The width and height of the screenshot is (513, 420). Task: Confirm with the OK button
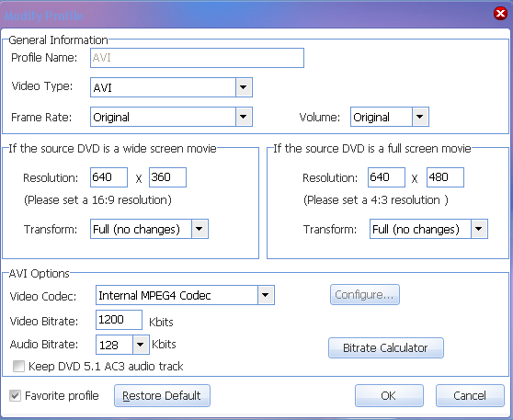point(389,396)
